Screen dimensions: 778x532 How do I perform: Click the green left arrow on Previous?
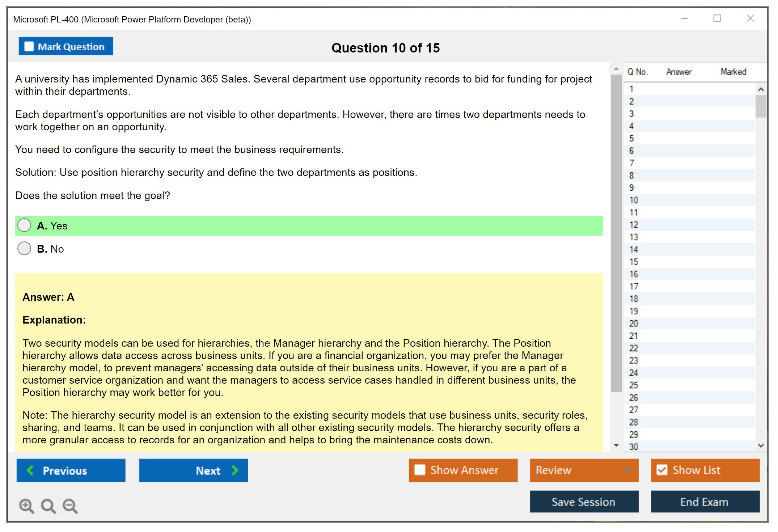point(30,470)
